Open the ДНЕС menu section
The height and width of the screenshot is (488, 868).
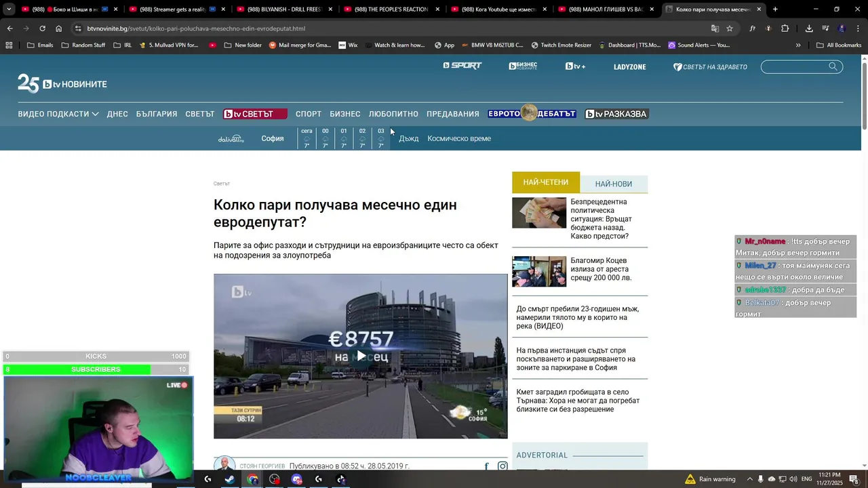coord(117,114)
